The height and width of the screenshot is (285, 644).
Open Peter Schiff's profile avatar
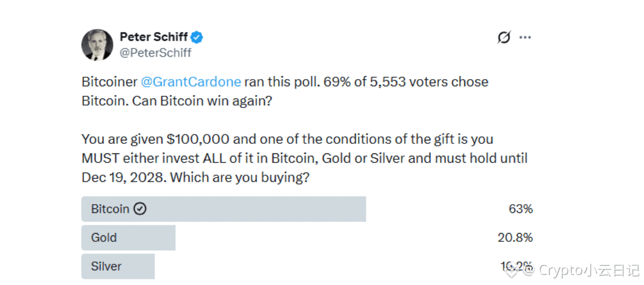pyautogui.click(x=97, y=45)
